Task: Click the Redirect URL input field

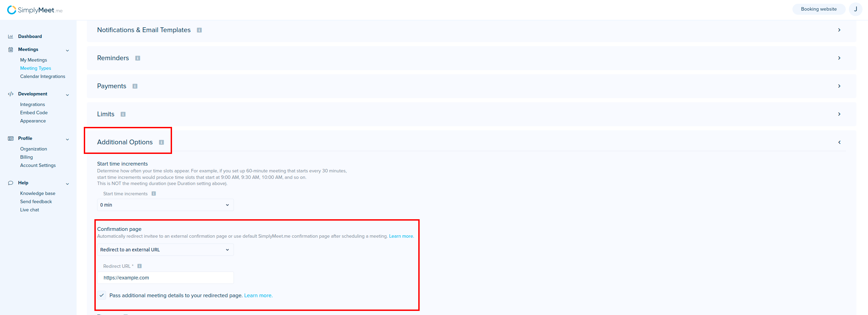Action: [165, 278]
